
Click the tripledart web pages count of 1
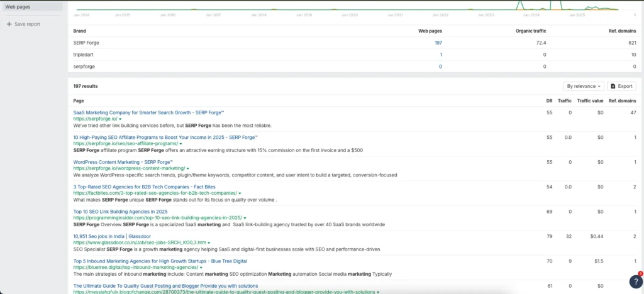(440, 55)
